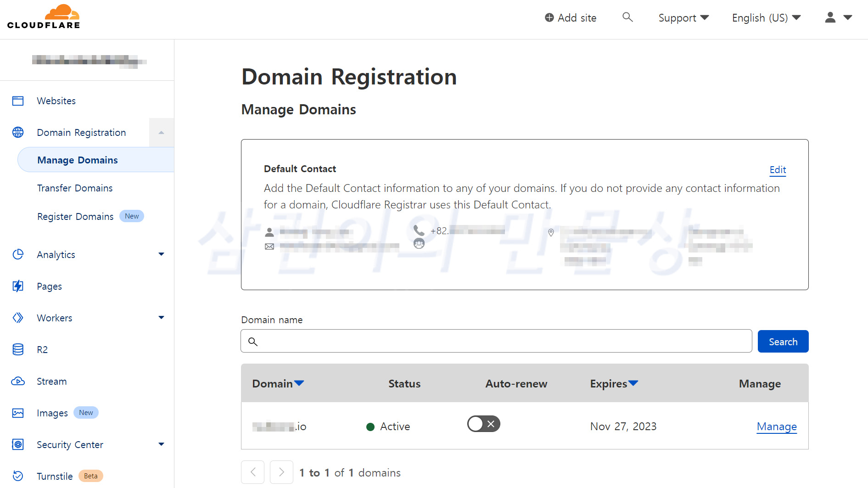
Task: Click the New badge beside Images
Action: coord(86,413)
